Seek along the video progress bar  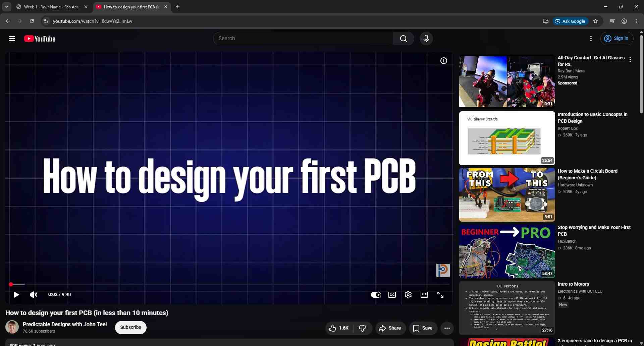tap(229, 284)
